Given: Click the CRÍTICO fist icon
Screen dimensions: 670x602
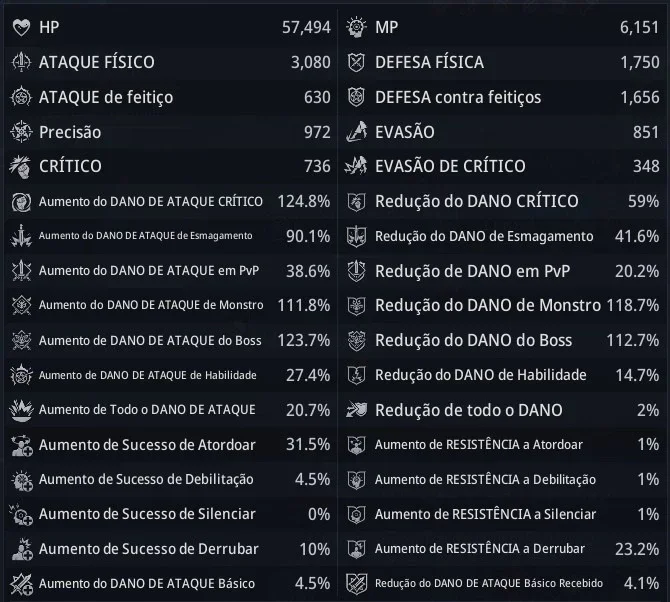Looking at the screenshot, I should pyautogui.click(x=21, y=167).
